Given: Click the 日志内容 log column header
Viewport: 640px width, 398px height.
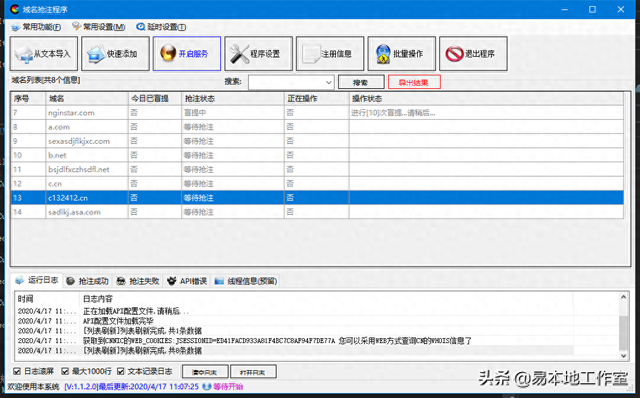Looking at the screenshot, I should coord(326,299).
